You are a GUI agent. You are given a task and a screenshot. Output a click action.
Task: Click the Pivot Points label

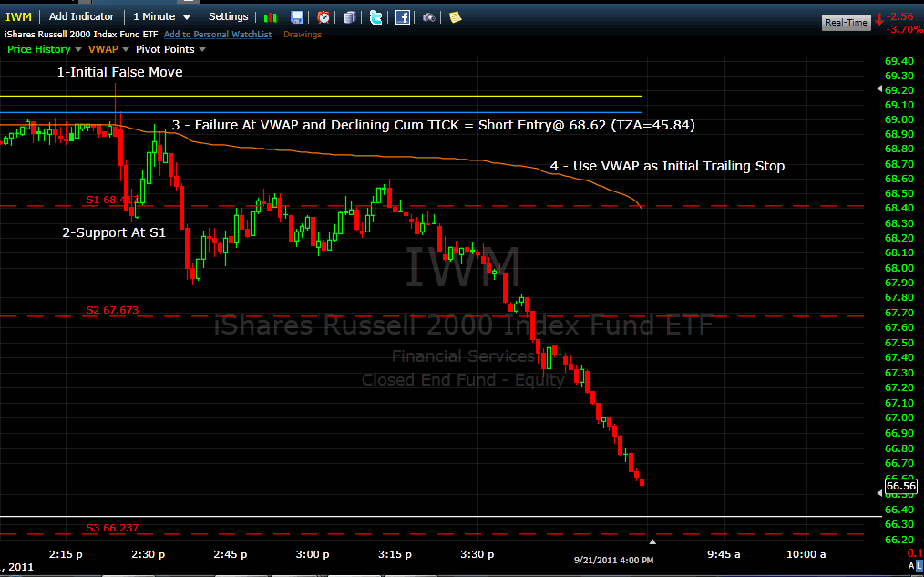165,49
